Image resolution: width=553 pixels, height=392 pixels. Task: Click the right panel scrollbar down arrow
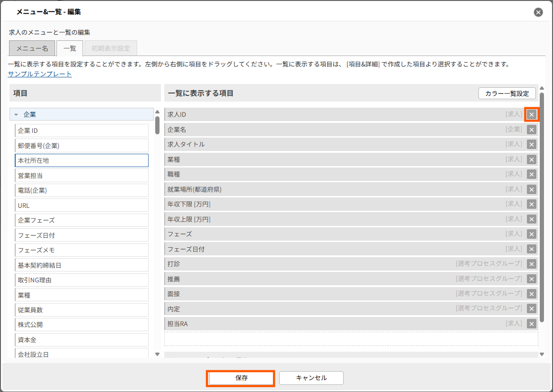point(542,355)
